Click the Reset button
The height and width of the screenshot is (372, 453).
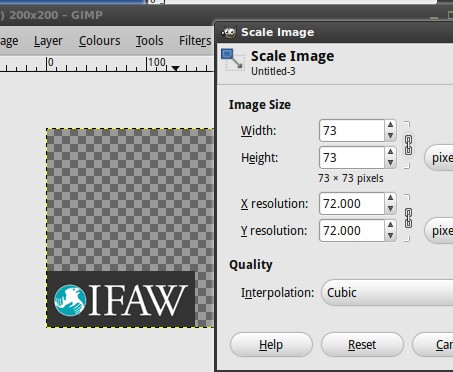pyautogui.click(x=362, y=345)
